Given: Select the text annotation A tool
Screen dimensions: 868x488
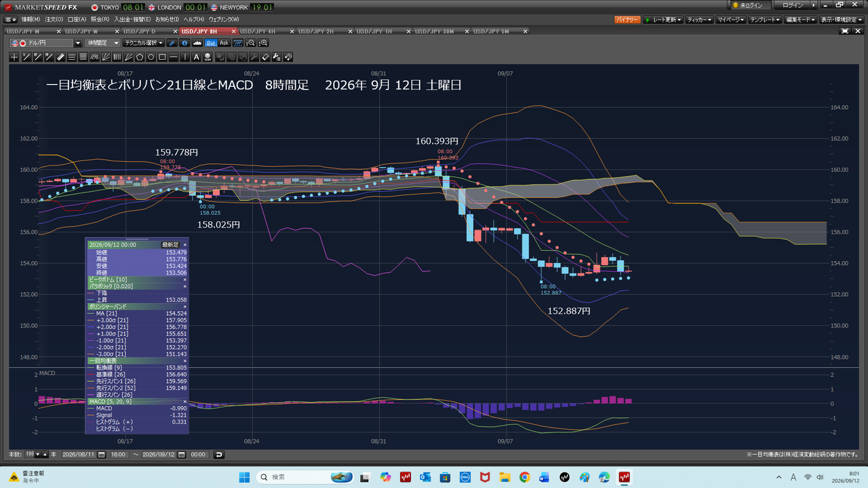Looking at the screenshot, I should click(x=196, y=57).
